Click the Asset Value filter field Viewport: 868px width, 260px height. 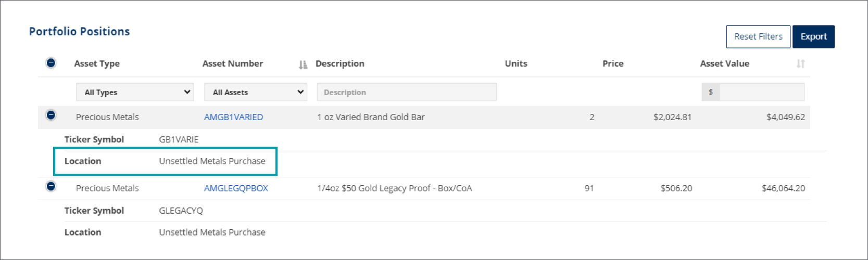[761, 92]
